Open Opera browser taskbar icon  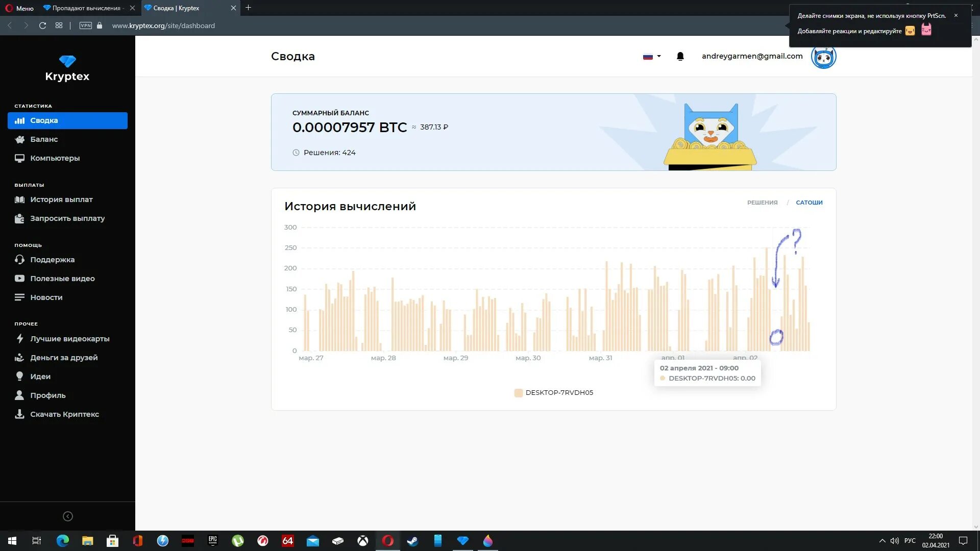[387, 541]
